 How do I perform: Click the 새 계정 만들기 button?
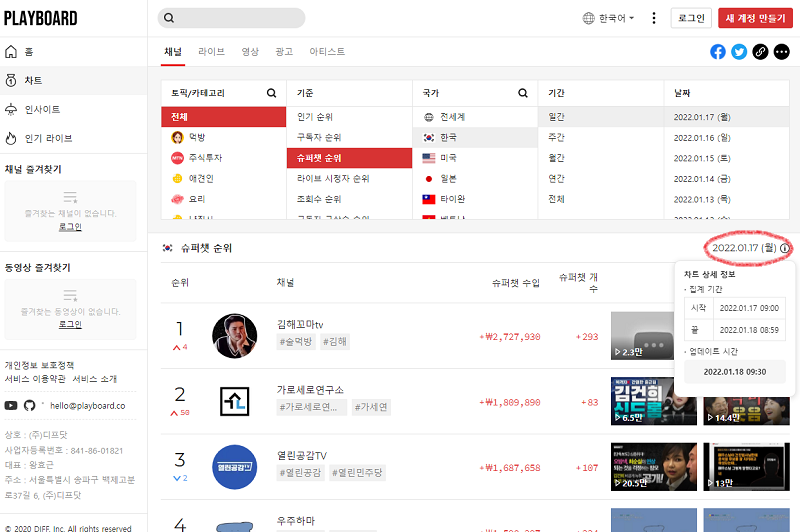(756, 18)
